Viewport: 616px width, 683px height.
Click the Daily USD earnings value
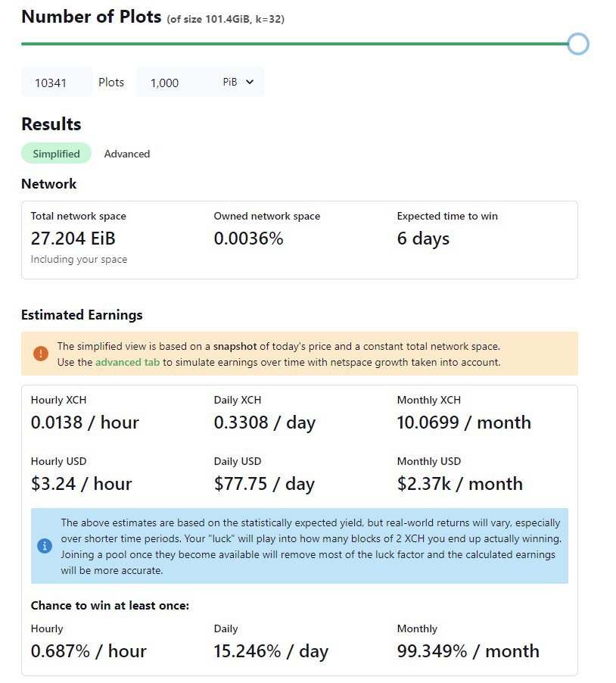click(264, 484)
